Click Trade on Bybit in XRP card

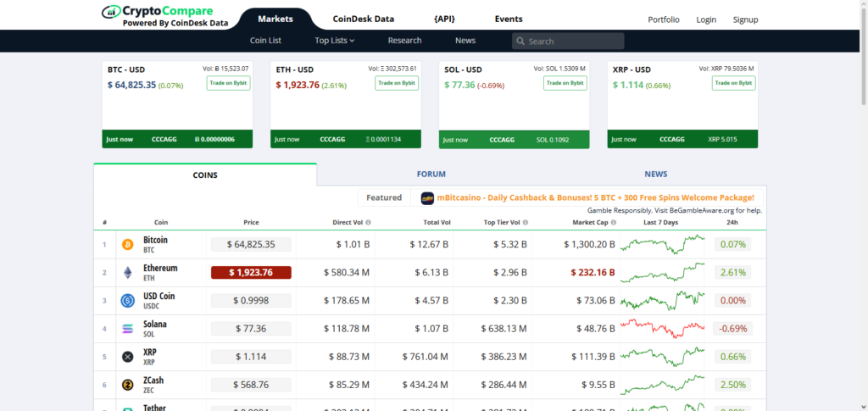733,83
